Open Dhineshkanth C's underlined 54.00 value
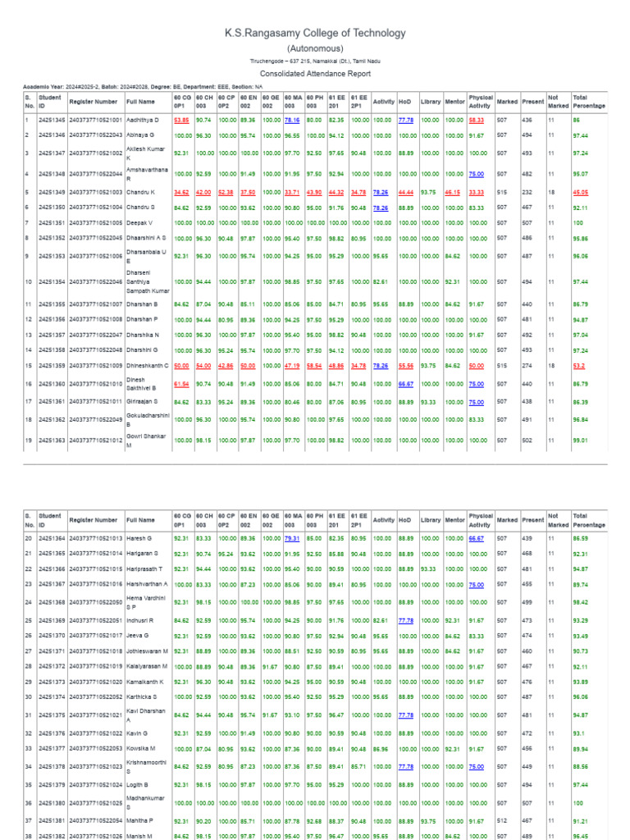The width and height of the screenshot is (630, 840). [x=203, y=366]
